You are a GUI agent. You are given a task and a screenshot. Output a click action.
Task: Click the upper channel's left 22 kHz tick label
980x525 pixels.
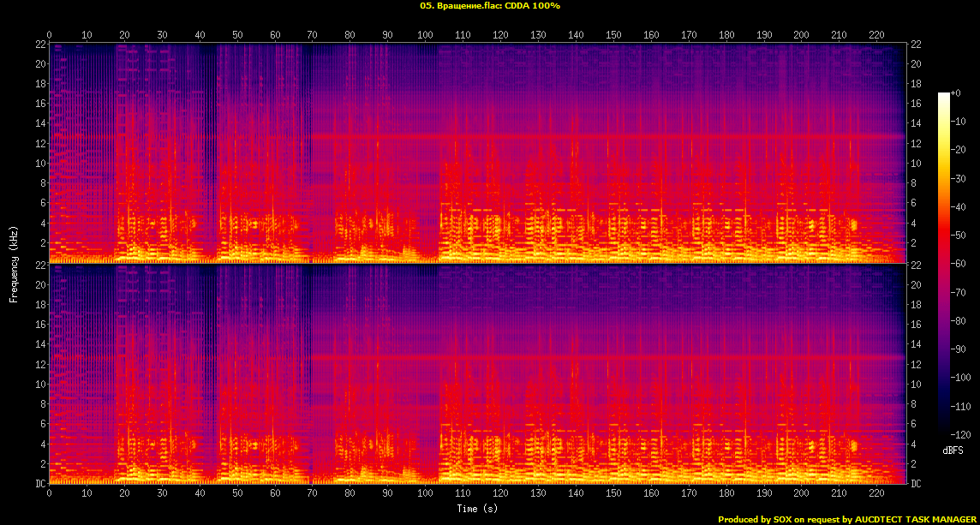(x=40, y=44)
